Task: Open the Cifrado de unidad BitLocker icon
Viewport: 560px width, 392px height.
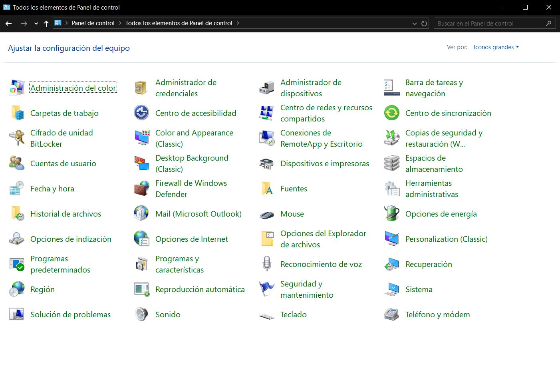Action: coord(17,138)
